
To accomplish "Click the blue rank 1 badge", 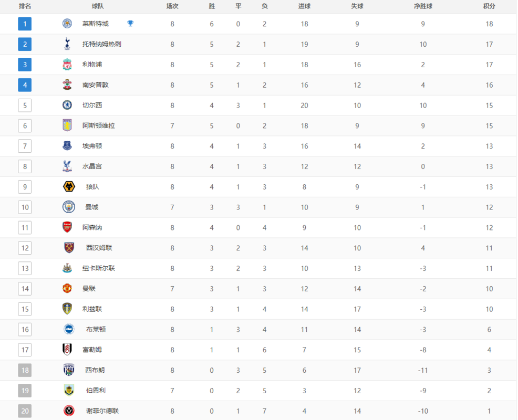I will click(x=25, y=24).
